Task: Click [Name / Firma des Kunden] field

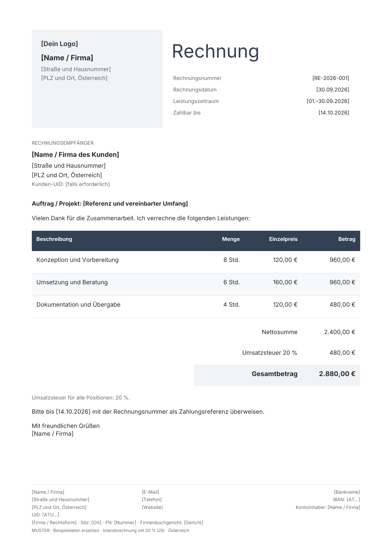Action: pyautogui.click(x=75, y=155)
